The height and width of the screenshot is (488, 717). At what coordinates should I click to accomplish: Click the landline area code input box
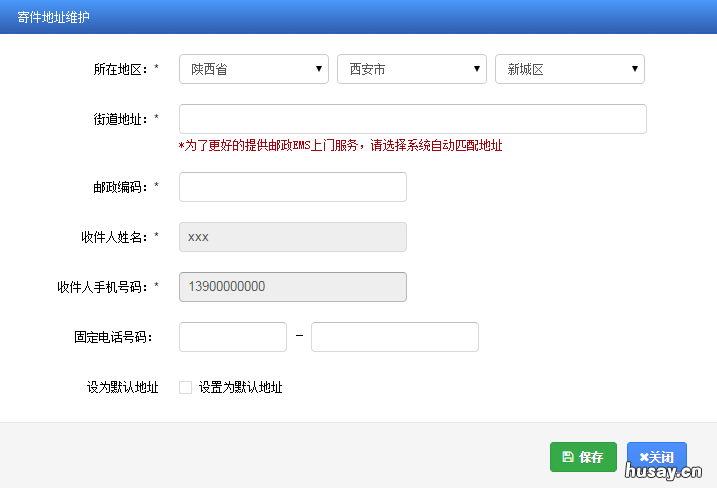coord(232,337)
